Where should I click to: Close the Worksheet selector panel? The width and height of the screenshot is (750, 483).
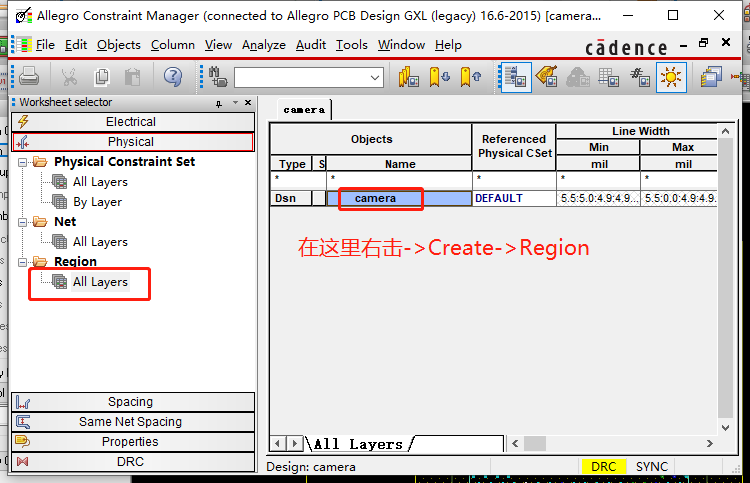pyautogui.click(x=248, y=103)
